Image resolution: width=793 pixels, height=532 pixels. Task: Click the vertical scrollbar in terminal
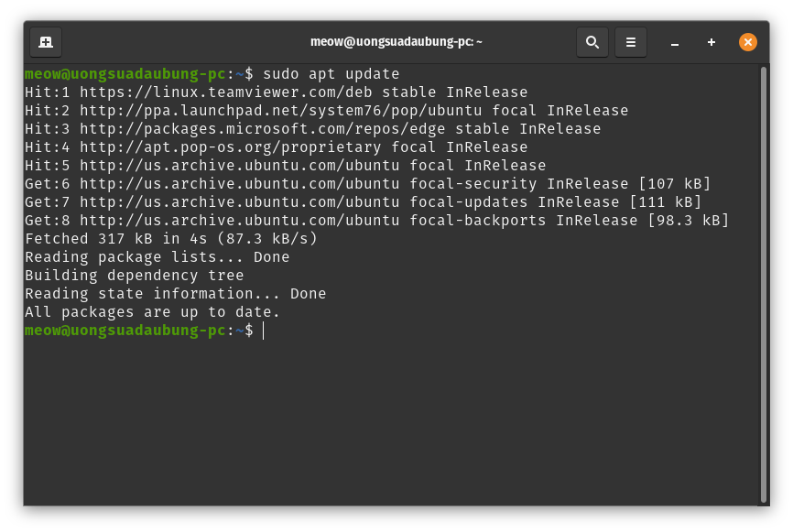pyautogui.click(x=764, y=285)
